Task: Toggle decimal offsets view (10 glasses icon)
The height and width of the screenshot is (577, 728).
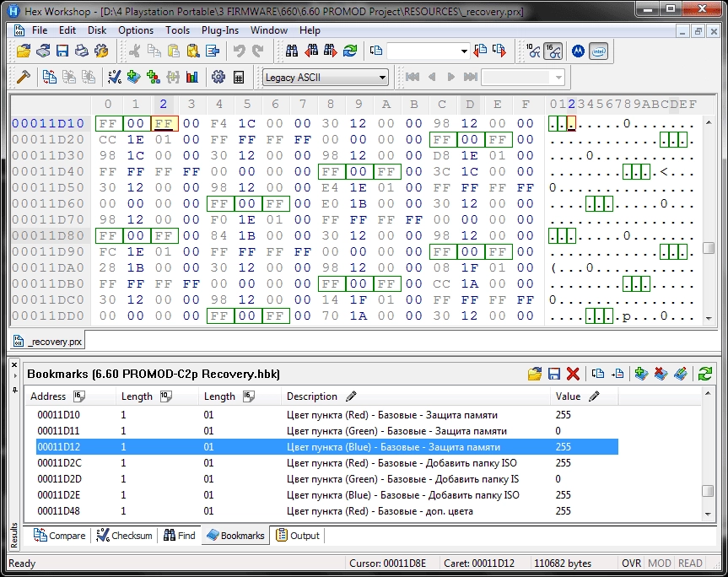Action: (x=533, y=51)
